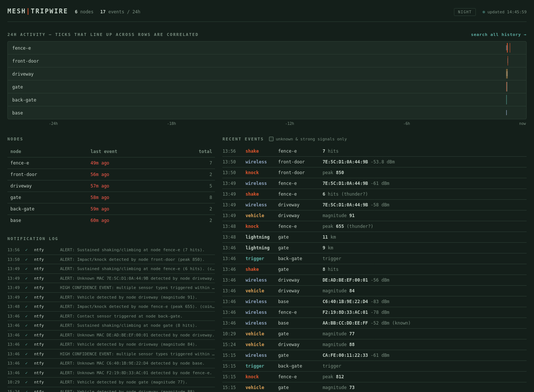Click the back-gate activity timeline row label

[x=24, y=100]
